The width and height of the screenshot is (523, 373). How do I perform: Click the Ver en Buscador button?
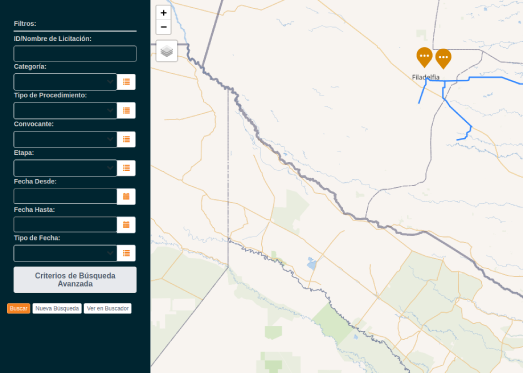pyautogui.click(x=108, y=308)
